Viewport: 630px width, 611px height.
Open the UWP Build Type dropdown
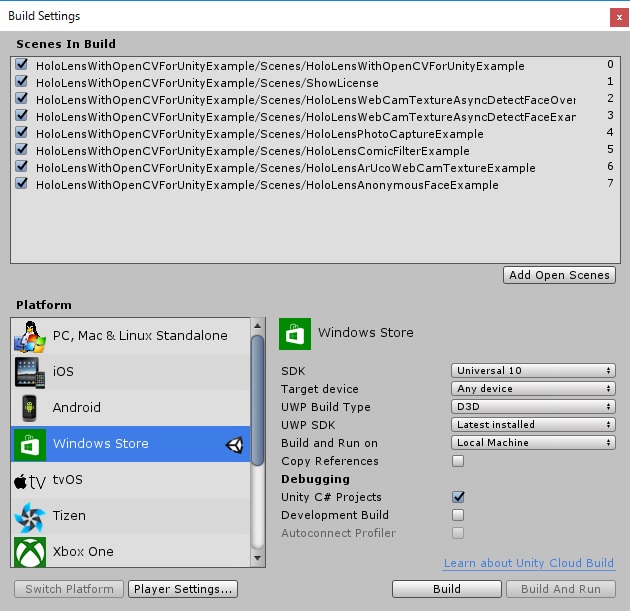point(533,407)
